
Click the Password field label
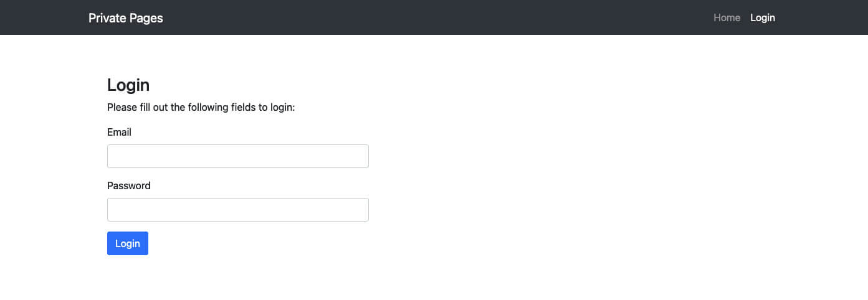point(129,185)
